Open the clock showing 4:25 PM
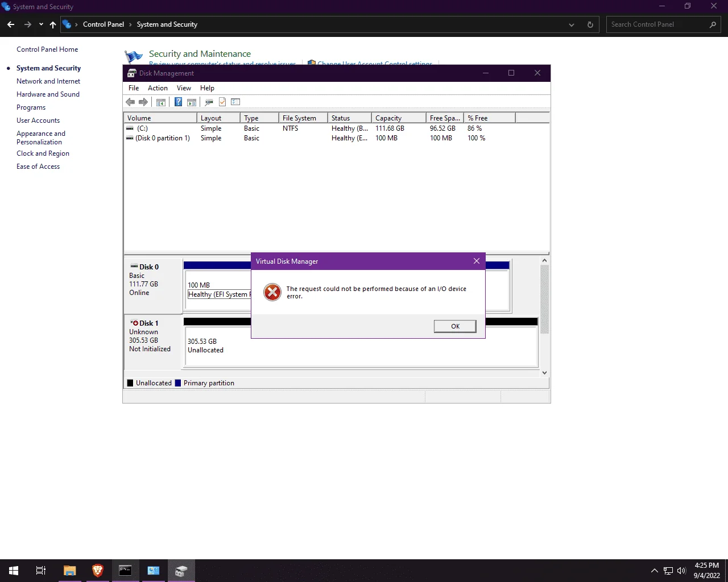This screenshot has height=582, width=728. pyautogui.click(x=706, y=571)
